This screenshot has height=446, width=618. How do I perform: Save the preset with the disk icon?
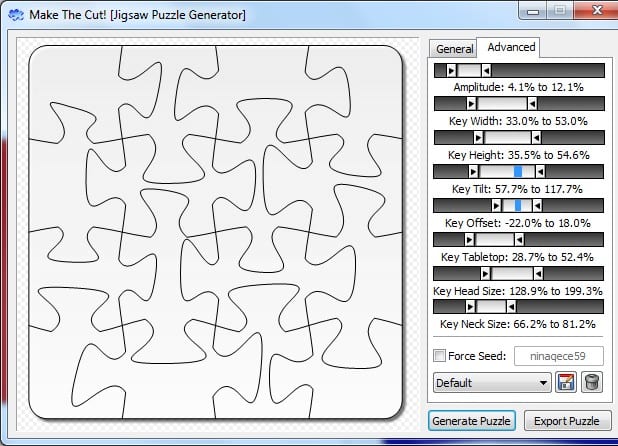pyautogui.click(x=566, y=382)
